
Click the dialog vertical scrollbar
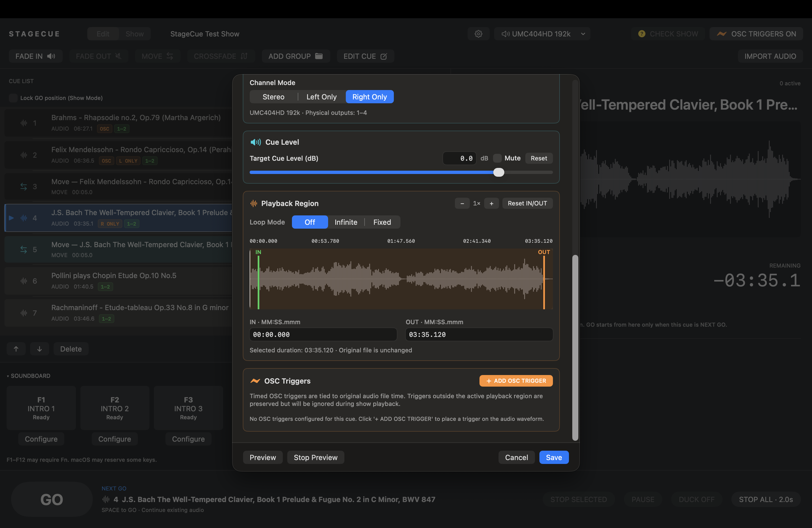click(x=575, y=348)
